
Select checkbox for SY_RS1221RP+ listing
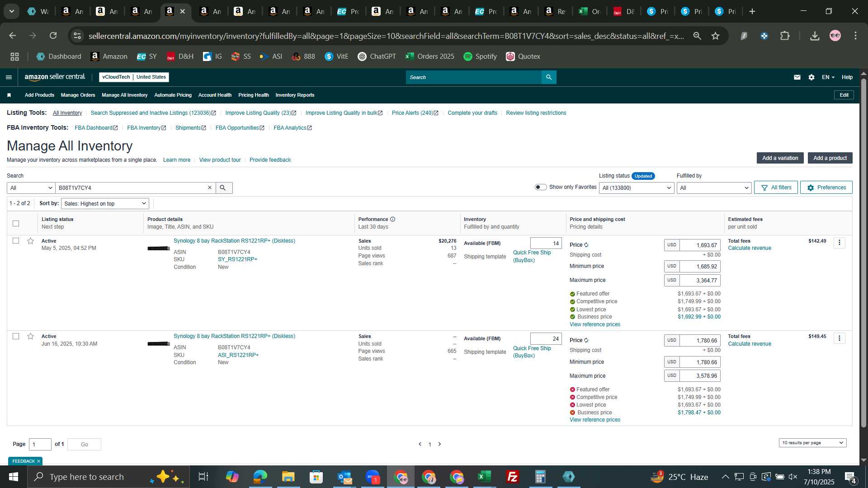coord(16,241)
